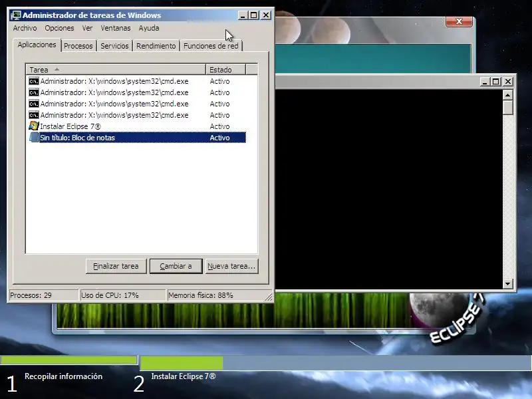Click the Recopilar información progress bar

tap(69, 360)
